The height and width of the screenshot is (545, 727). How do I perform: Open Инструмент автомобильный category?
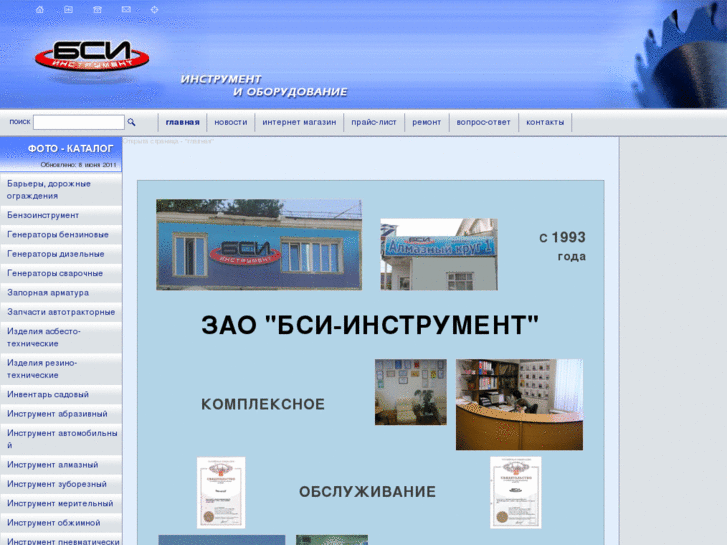click(x=61, y=439)
